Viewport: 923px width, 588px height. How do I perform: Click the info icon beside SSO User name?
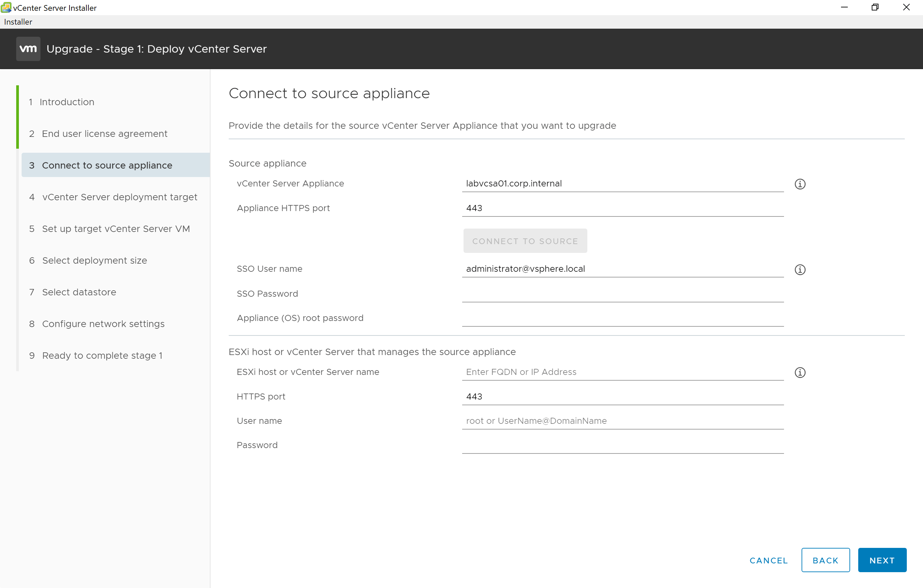point(800,269)
